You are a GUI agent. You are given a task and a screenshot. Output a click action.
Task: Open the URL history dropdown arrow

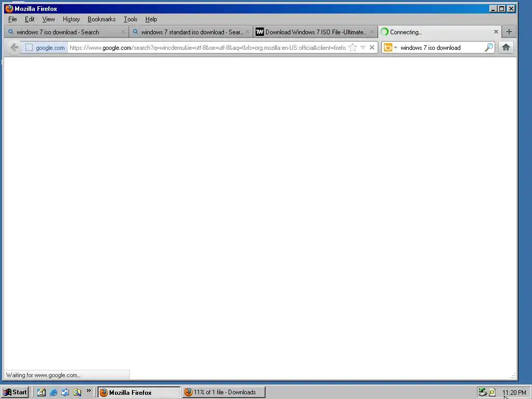[x=363, y=47]
